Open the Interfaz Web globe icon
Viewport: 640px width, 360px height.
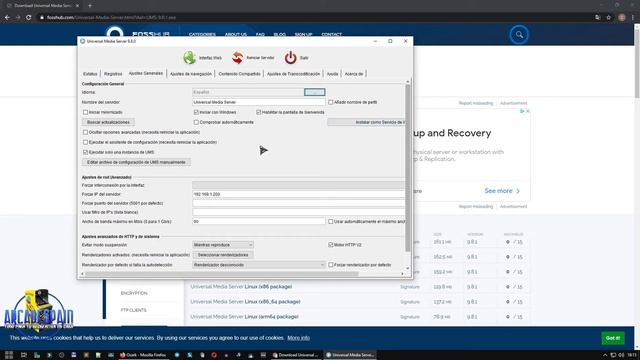click(189, 58)
